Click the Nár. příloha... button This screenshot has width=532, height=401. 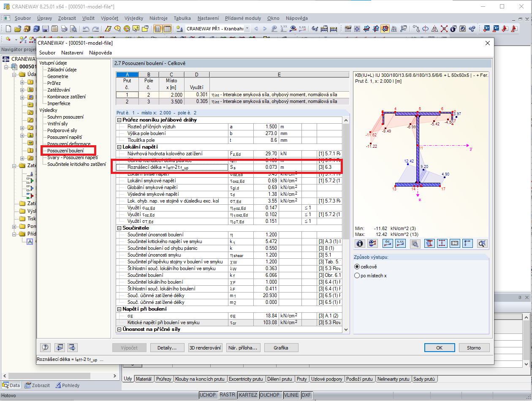pyautogui.click(x=243, y=348)
